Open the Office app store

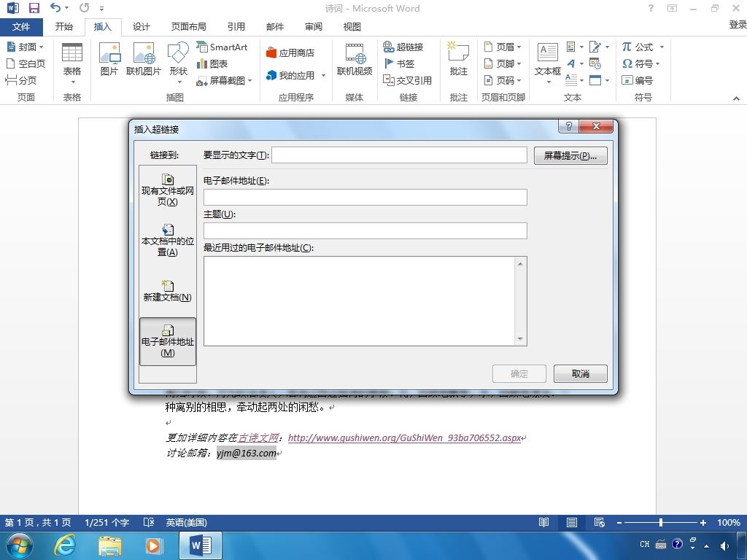pyautogui.click(x=290, y=52)
